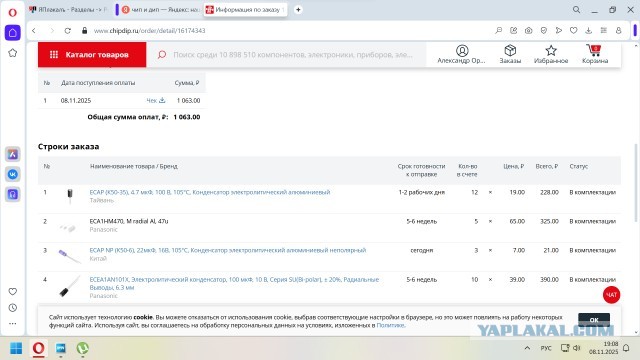
Task: Click the address bar URL
Action: click(149, 31)
